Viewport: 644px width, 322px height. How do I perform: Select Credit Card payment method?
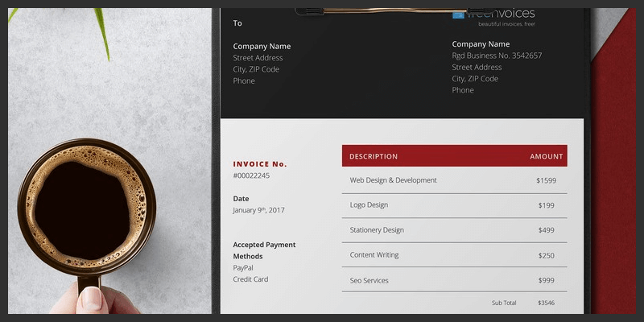click(x=250, y=279)
